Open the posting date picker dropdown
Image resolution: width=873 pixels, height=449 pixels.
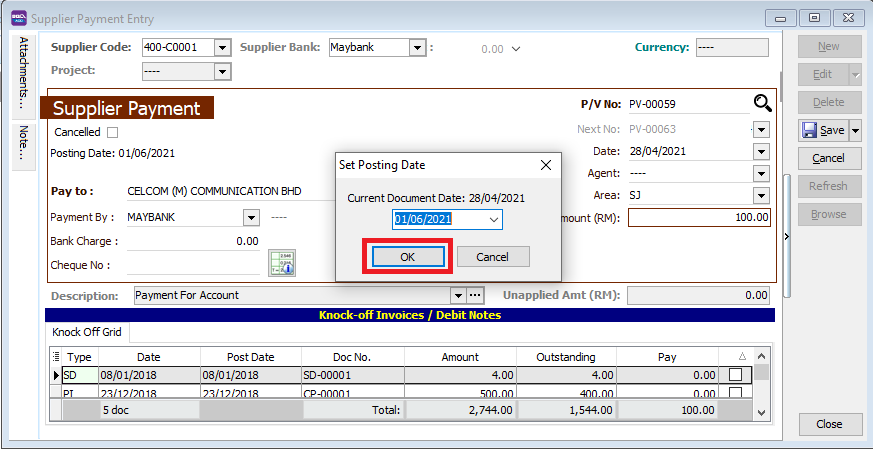tap(493, 219)
